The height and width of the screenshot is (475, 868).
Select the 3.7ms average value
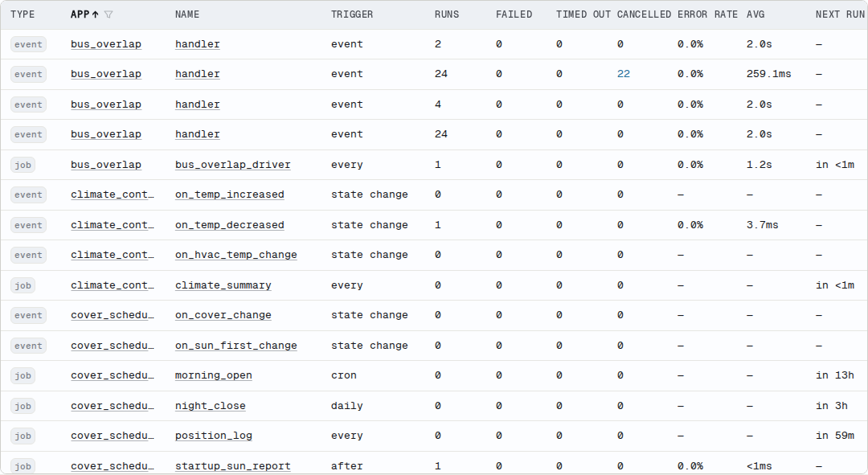pyautogui.click(x=762, y=225)
